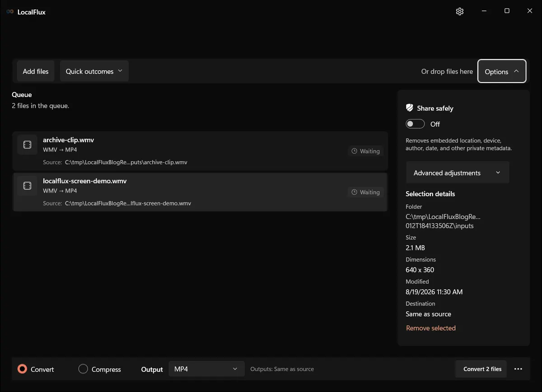The image size is (542, 392).
Task: Click the Selection details heading
Action: pyautogui.click(x=430, y=194)
